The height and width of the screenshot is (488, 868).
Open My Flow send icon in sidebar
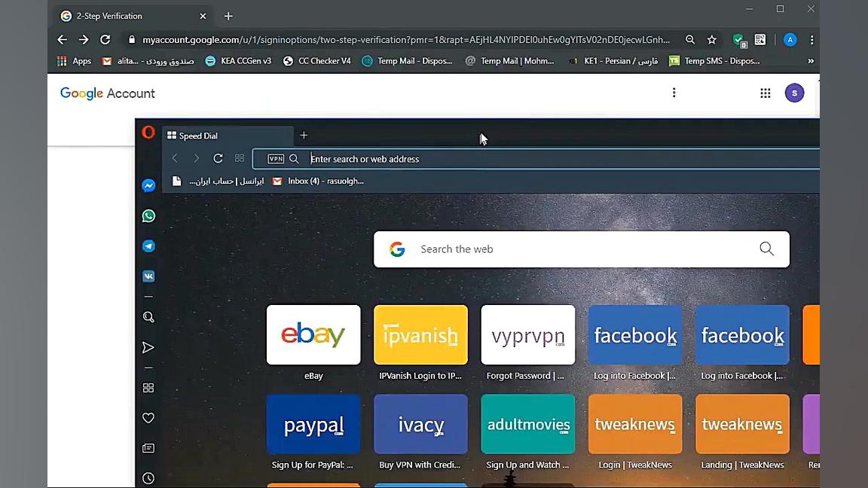[x=148, y=347]
